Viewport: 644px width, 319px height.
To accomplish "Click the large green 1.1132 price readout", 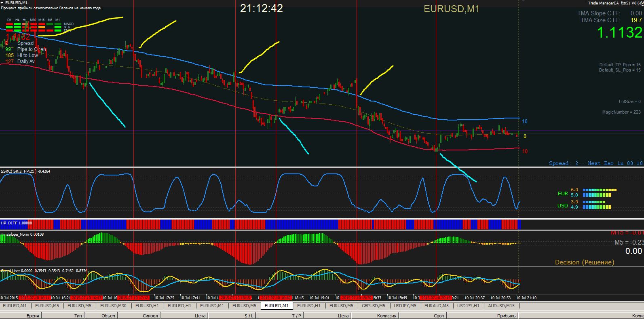I will point(619,32).
